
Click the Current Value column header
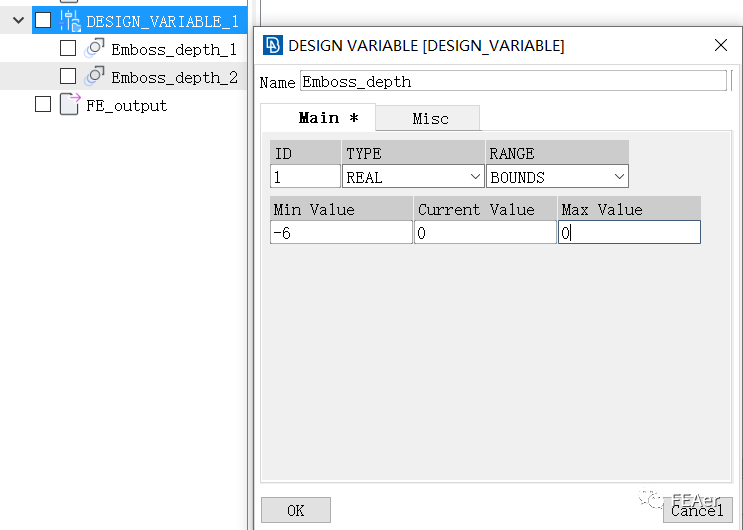click(x=485, y=209)
